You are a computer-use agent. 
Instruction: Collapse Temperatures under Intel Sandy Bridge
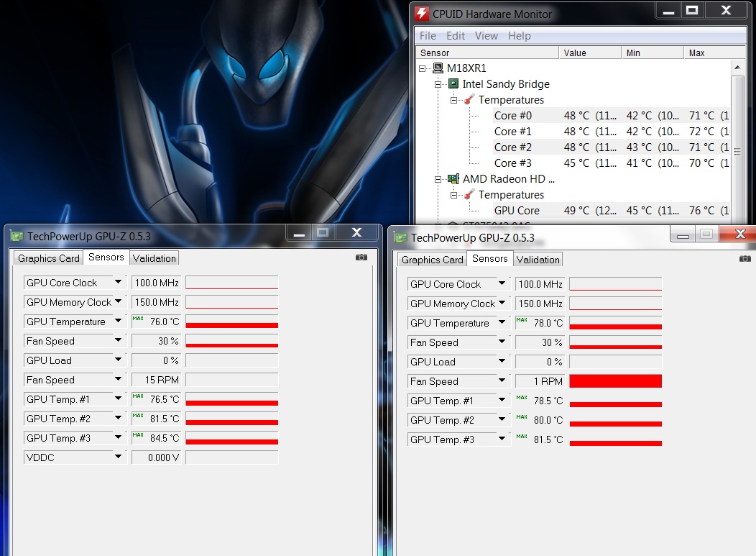(x=453, y=101)
